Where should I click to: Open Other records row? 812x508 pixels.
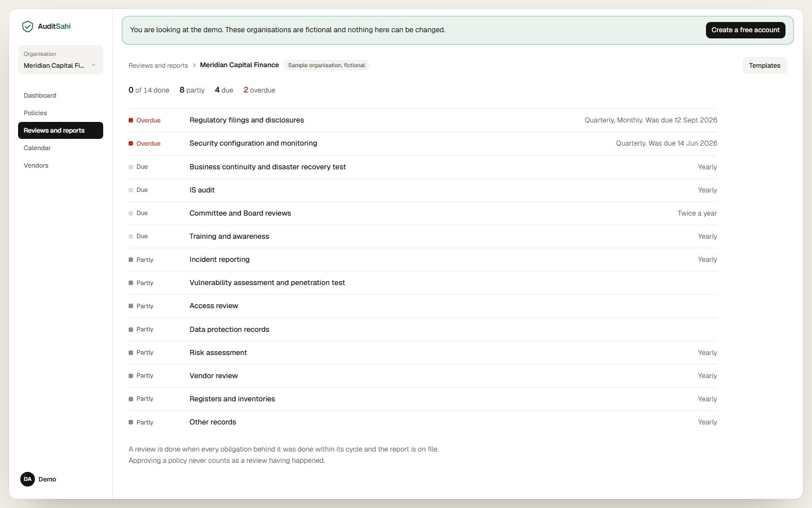pyautogui.click(x=423, y=422)
